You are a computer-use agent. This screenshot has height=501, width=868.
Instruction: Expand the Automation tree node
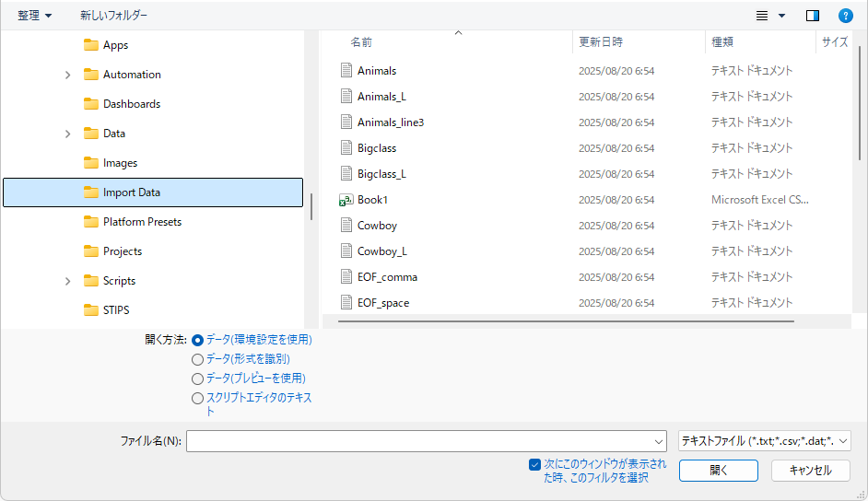[x=67, y=75]
